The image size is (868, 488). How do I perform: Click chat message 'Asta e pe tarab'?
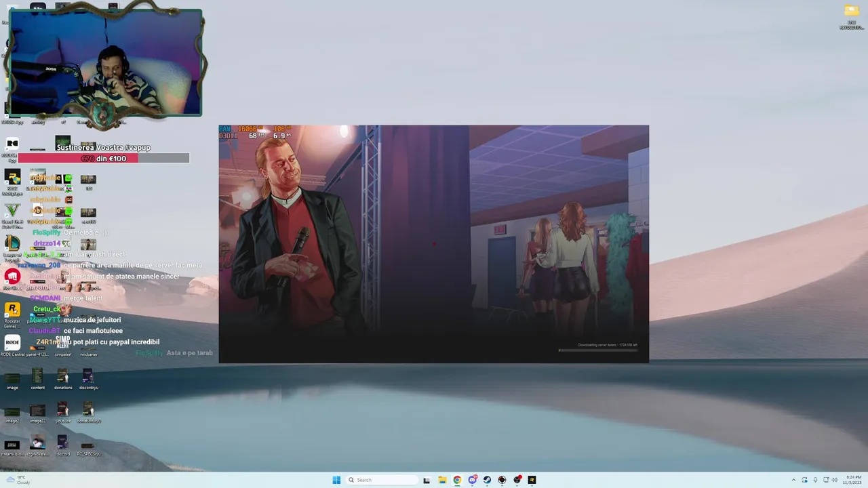[190, 353]
